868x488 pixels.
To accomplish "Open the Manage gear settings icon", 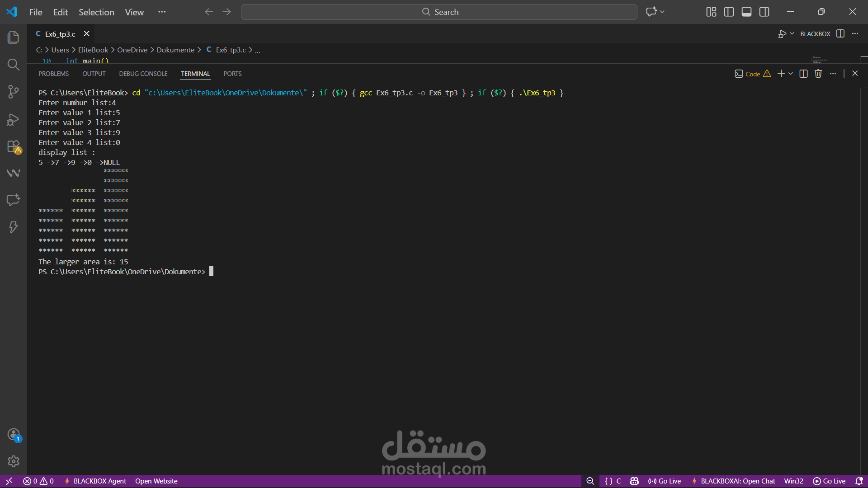I will click(x=14, y=461).
